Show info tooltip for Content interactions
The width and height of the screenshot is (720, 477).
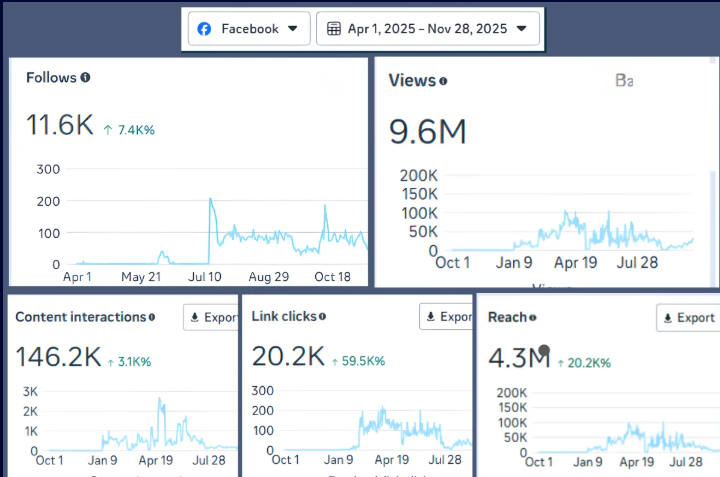pos(152,317)
